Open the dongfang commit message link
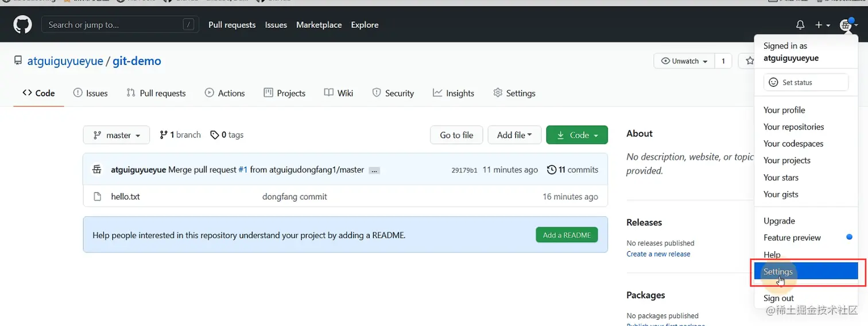Image resolution: width=868 pixels, height=326 pixels. [x=294, y=197]
